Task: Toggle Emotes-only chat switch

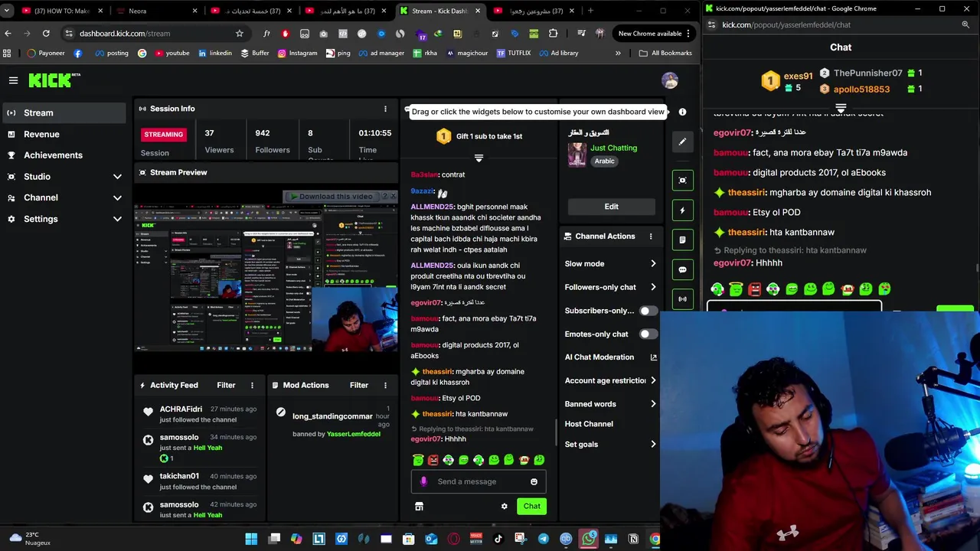Action: click(648, 334)
